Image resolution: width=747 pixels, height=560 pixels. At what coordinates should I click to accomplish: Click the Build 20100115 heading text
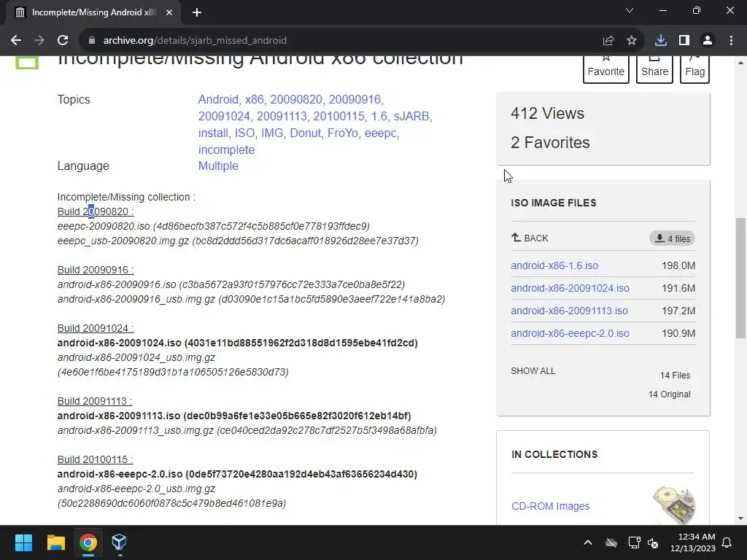(96, 459)
